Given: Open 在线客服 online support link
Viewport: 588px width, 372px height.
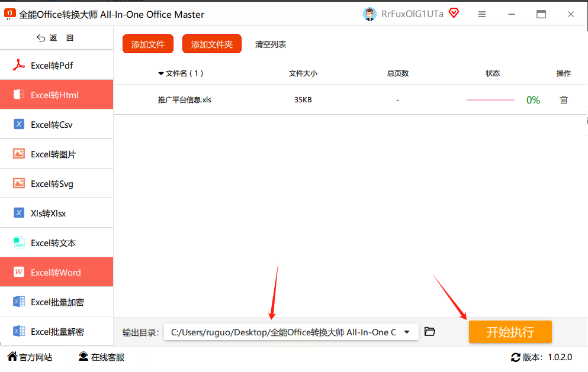Looking at the screenshot, I should coord(102,357).
